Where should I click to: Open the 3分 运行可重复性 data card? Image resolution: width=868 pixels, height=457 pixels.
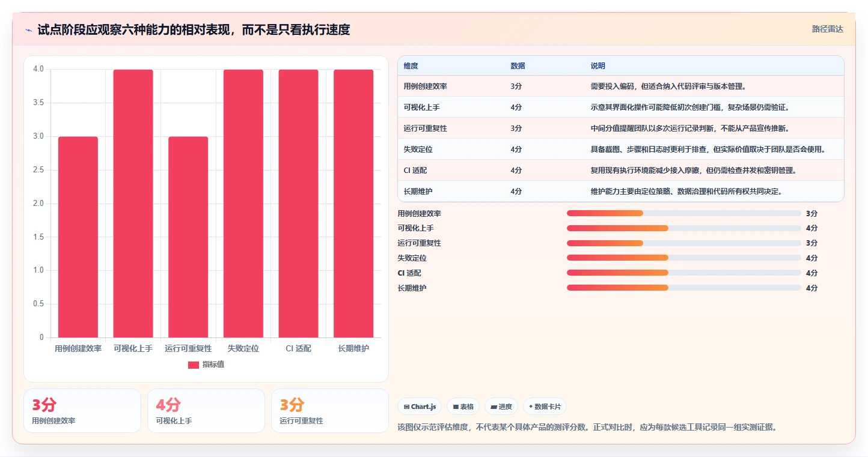[x=330, y=411]
